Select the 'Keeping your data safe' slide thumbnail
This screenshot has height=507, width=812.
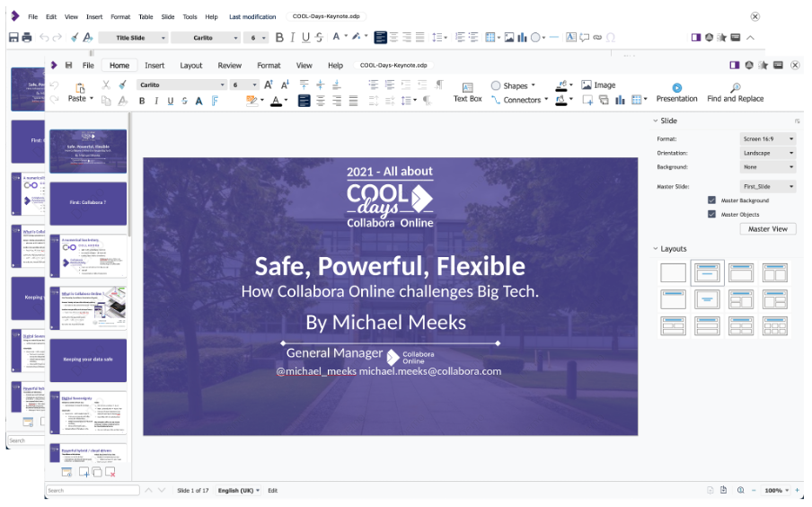pos(88,360)
